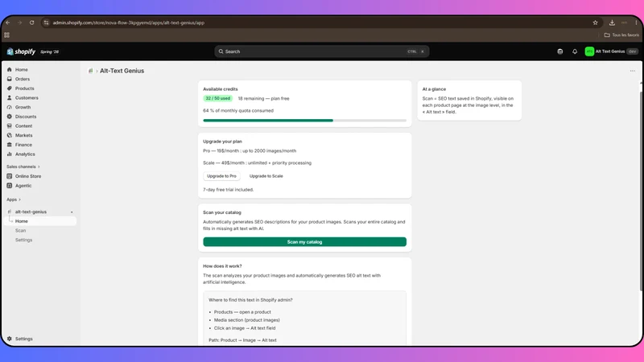Click the Finance sidebar icon
The width and height of the screenshot is (644, 362).
10,145
